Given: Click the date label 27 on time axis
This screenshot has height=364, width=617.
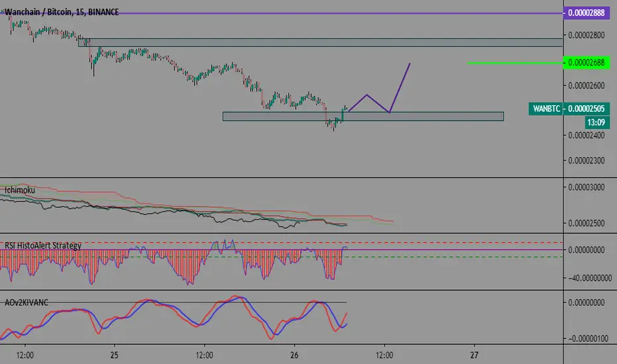Looking at the screenshot, I should [474, 355].
